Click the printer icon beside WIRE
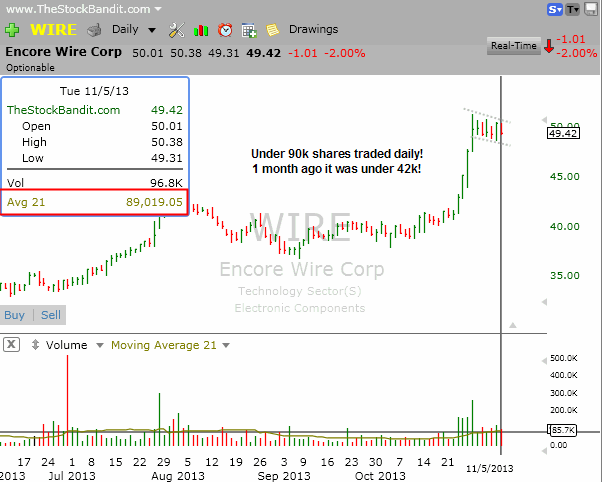This screenshot has width=602, height=482. (94, 30)
